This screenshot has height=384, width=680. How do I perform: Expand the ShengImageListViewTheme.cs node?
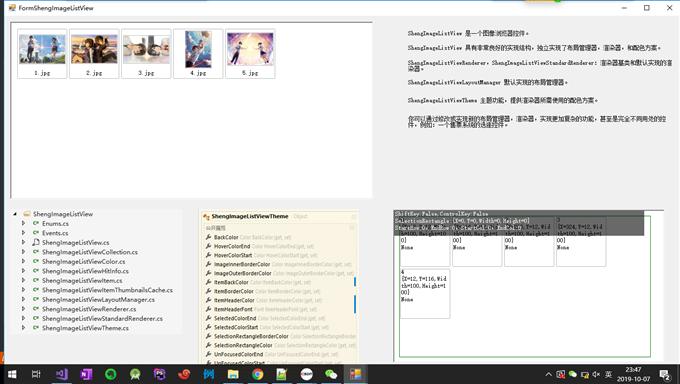coord(23,328)
